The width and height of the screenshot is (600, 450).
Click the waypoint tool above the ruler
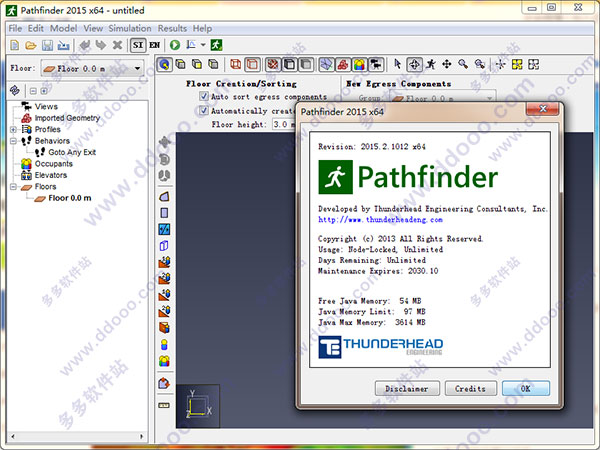coord(164,383)
